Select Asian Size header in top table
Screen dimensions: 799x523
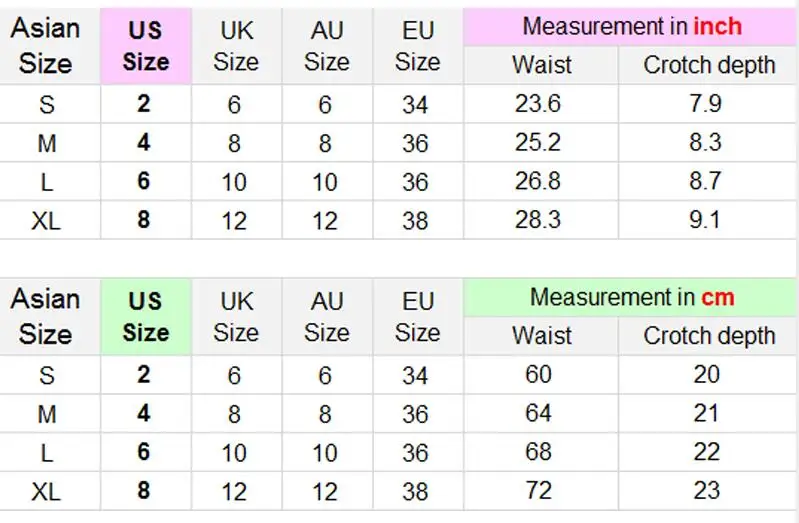click(45, 46)
